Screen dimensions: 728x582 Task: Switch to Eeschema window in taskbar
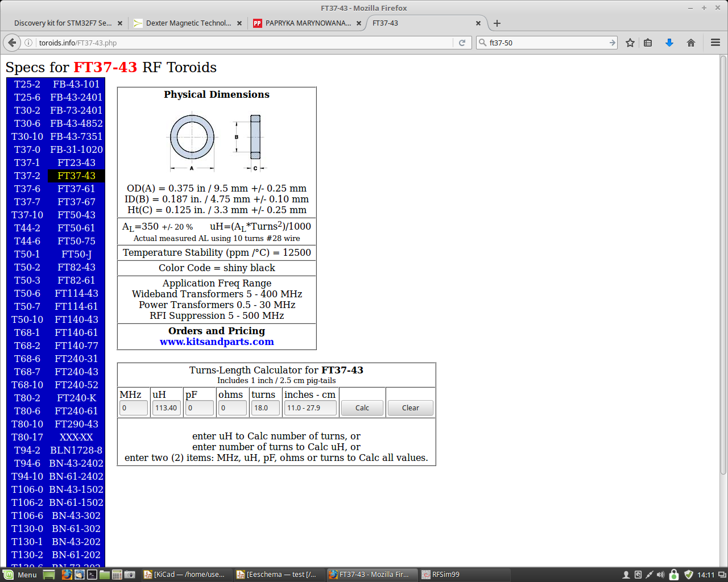pyautogui.click(x=279, y=575)
